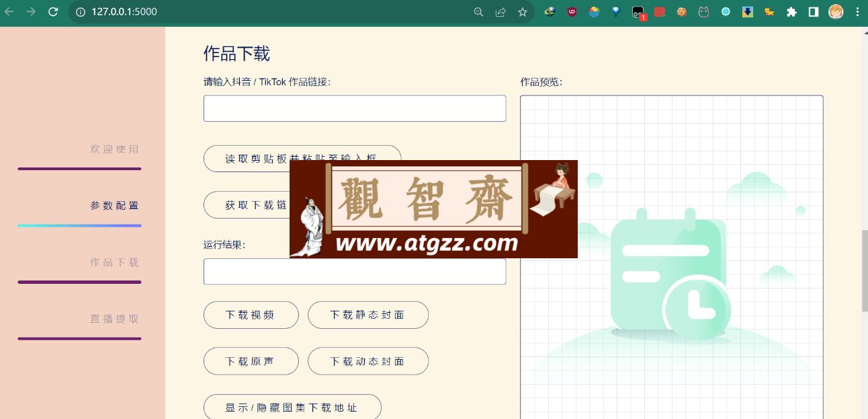Click the 作品预览 label
The width and height of the screenshot is (868, 419).
coord(541,82)
